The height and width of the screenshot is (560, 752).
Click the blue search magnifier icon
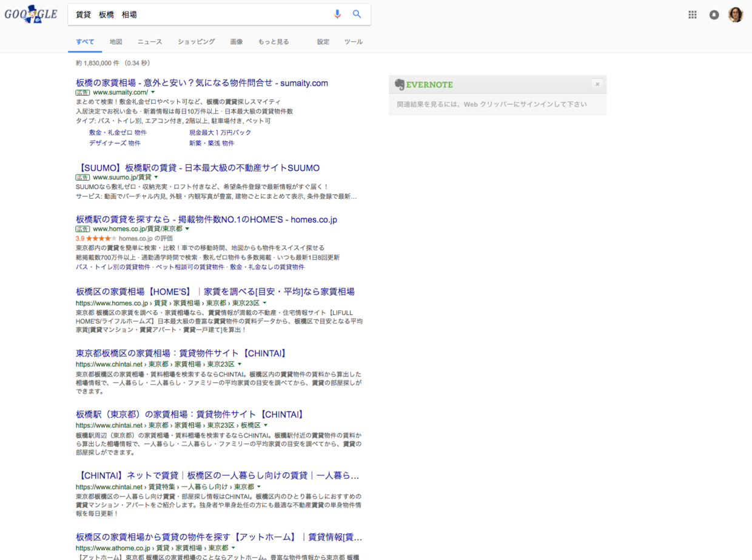pos(357,14)
